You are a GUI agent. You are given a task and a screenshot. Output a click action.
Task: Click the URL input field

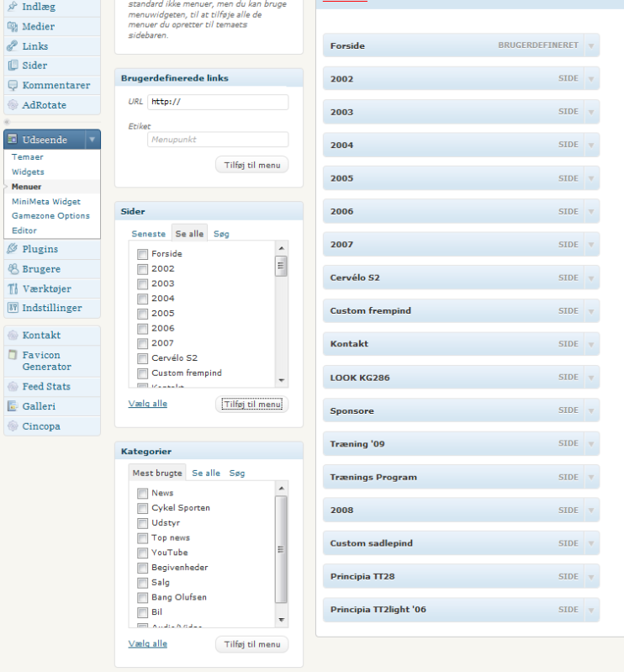pyautogui.click(x=217, y=102)
